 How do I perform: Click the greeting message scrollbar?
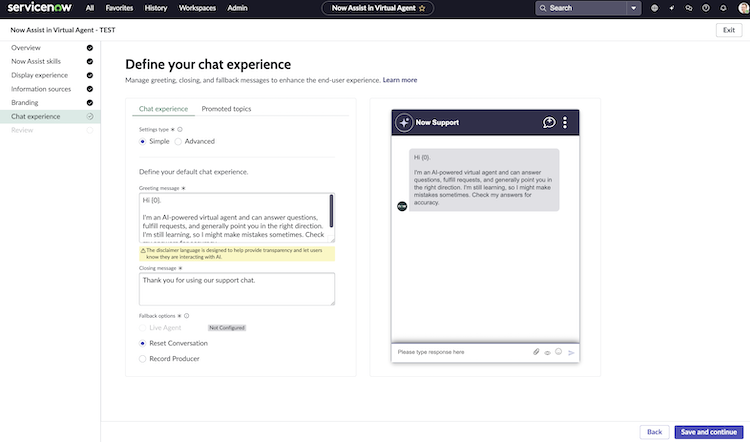tap(331, 211)
